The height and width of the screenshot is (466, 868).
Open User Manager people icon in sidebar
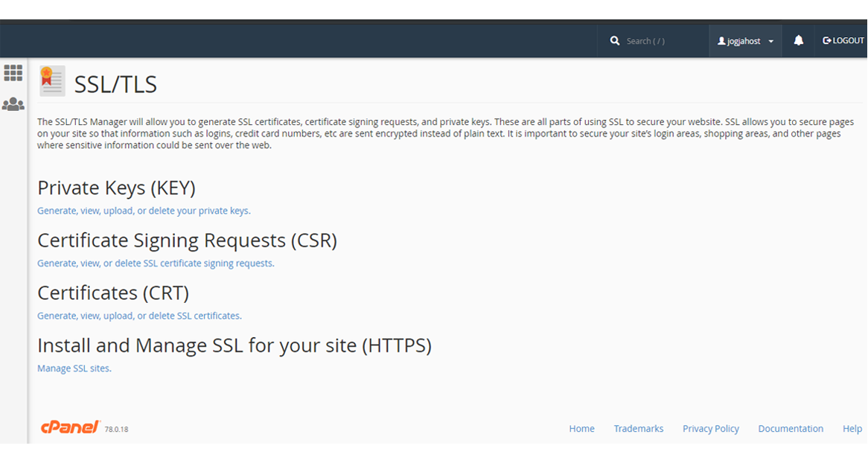click(13, 105)
